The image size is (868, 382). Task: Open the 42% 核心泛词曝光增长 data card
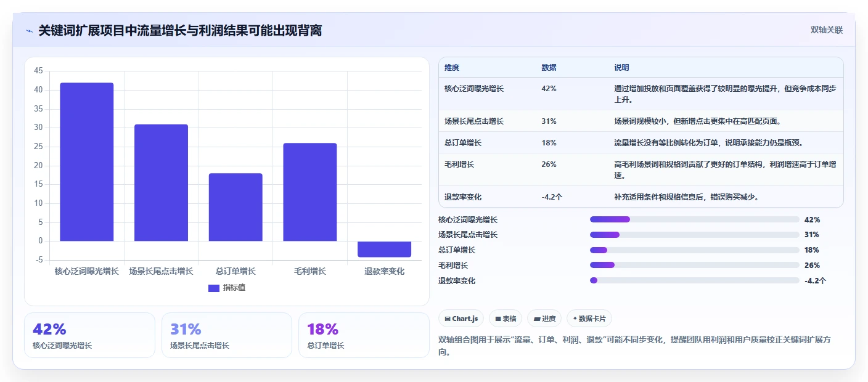click(x=89, y=335)
